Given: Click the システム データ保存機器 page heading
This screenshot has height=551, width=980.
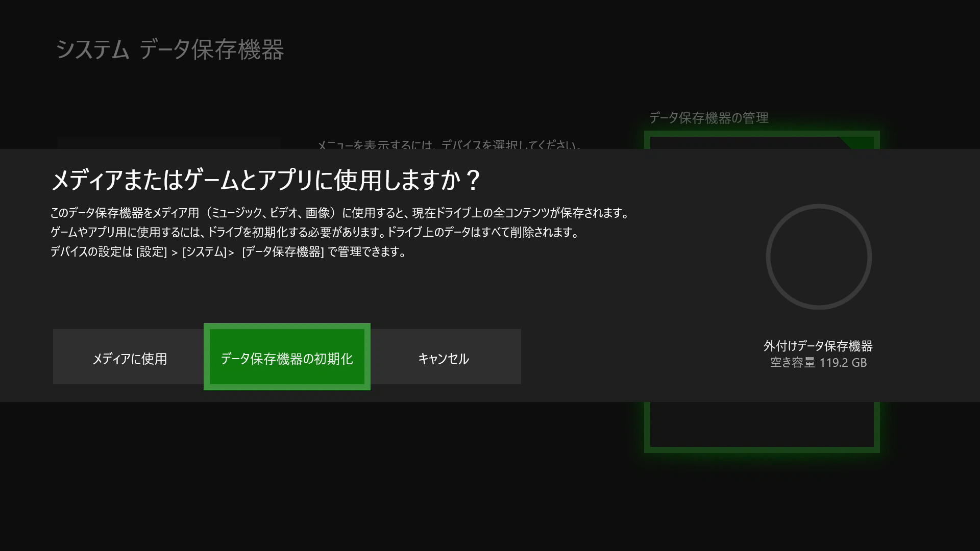Looking at the screenshot, I should pos(169,49).
